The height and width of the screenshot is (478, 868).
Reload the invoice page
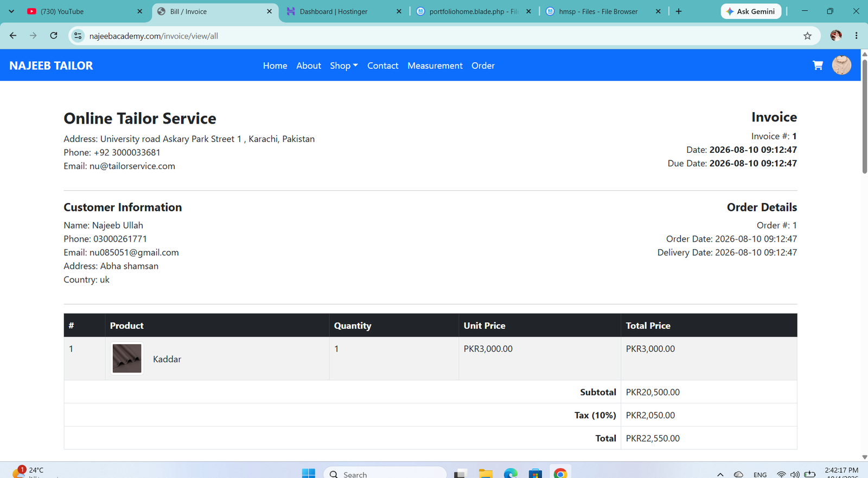[54, 36]
